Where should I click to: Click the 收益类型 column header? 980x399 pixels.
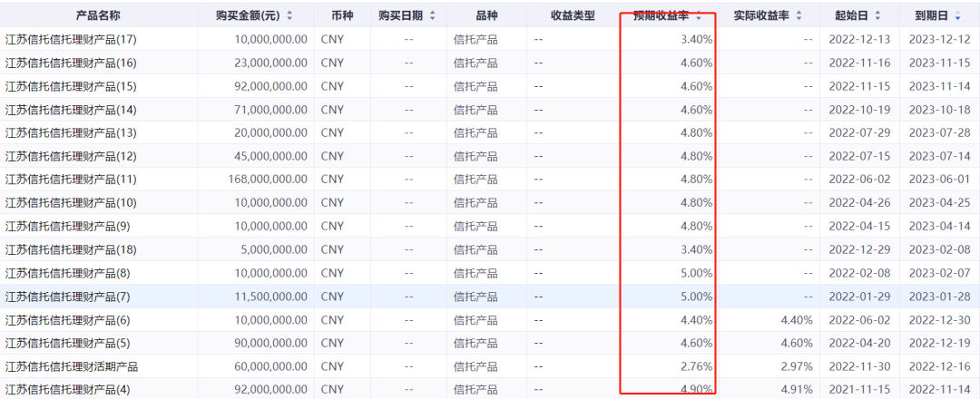pos(573,15)
